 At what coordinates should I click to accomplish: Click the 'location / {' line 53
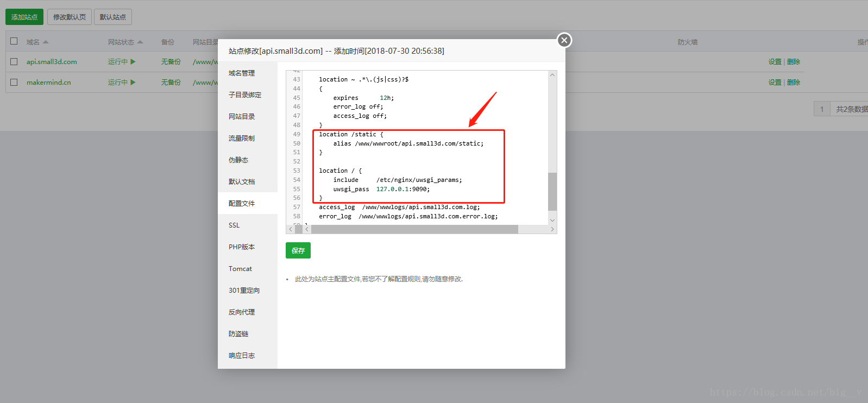coord(340,171)
